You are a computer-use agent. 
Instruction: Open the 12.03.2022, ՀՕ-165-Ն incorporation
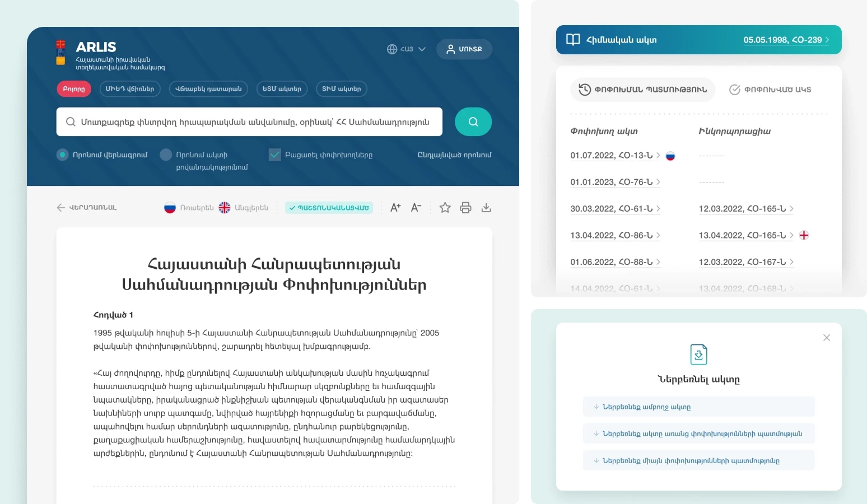point(746,209)
